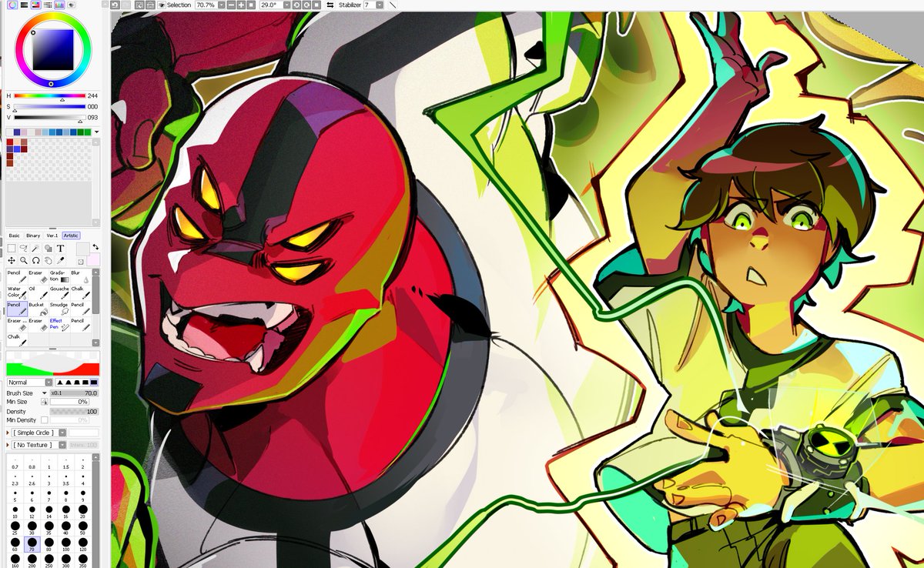Click the flip view horizontal arrows icon

pyautogui.click(x=330, y=5)
